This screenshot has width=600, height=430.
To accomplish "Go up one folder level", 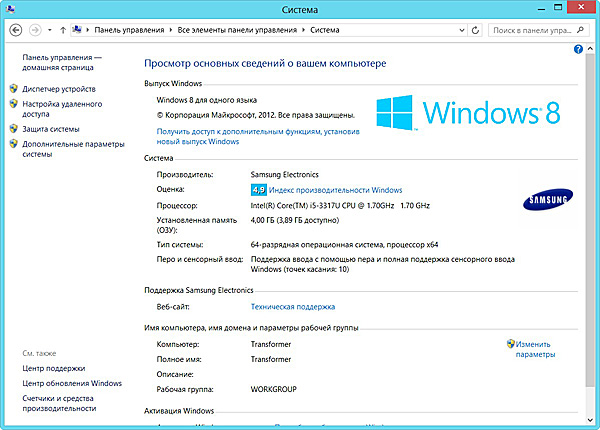I will tap(64, 31).
